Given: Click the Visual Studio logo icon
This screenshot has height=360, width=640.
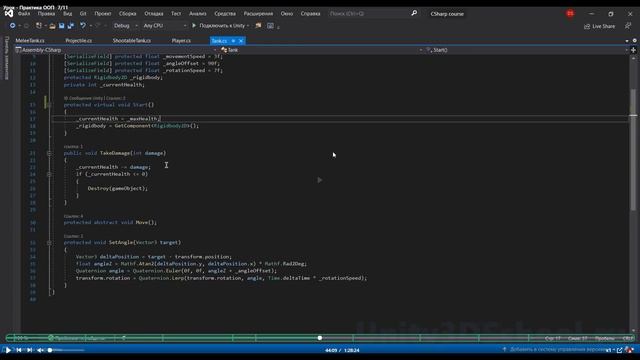Looking at the screenshot, I should coord(9,13).
